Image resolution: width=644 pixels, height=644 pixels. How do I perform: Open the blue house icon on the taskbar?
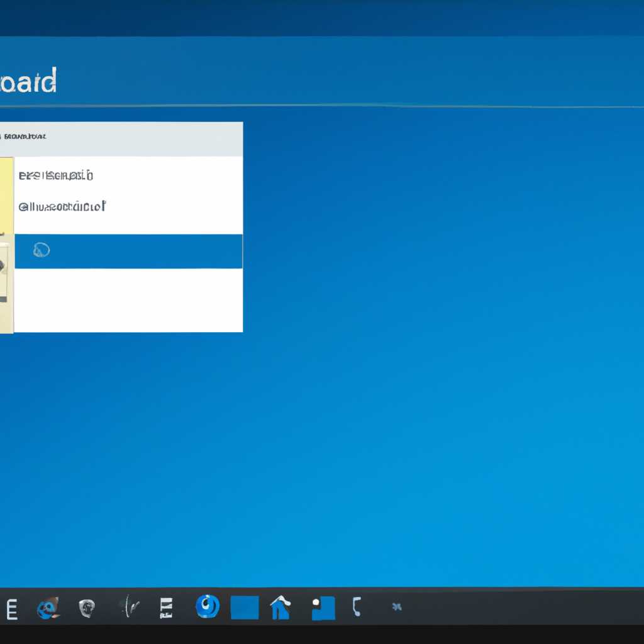(280, 607)
